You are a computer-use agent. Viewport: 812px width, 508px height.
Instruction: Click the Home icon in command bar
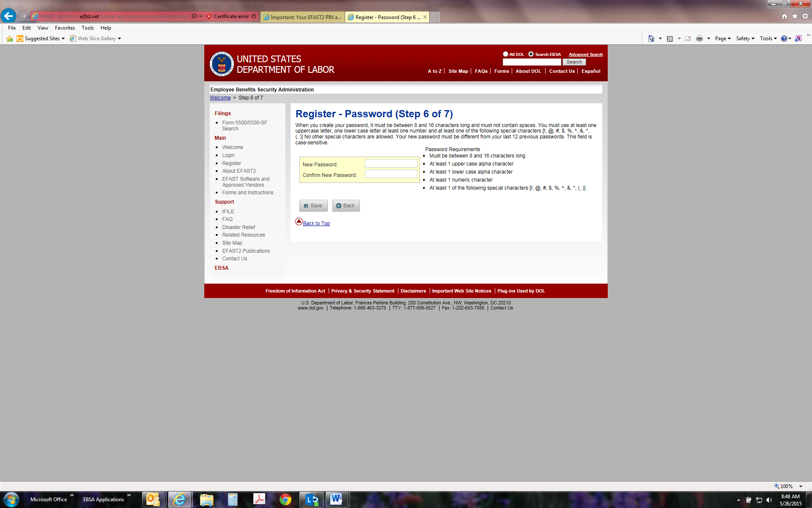pos(651,39)
